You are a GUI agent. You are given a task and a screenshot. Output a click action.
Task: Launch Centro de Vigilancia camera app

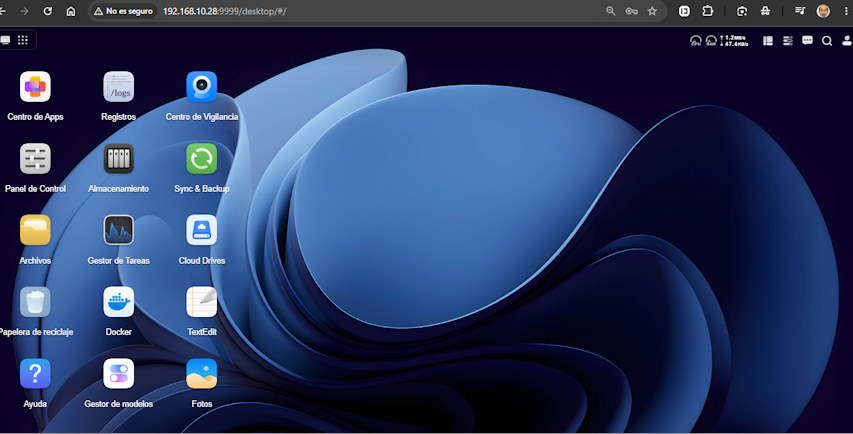(202, 87)
